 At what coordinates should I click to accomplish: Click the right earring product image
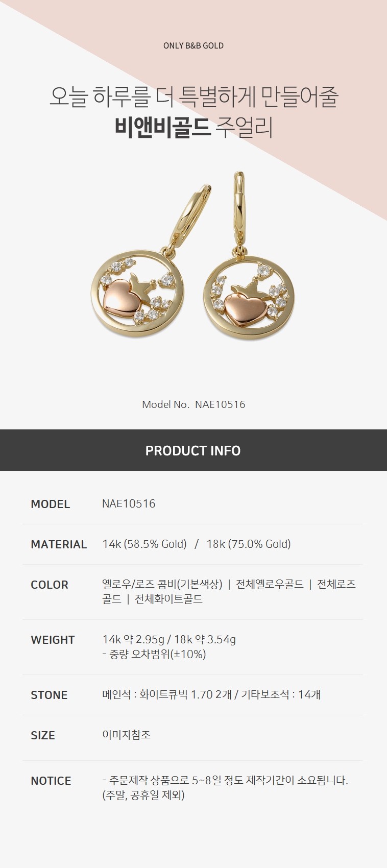(x=250, y=256)
